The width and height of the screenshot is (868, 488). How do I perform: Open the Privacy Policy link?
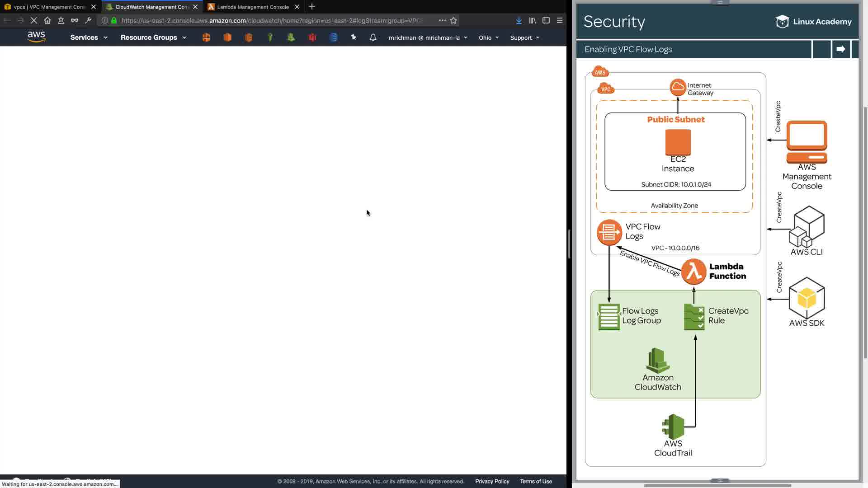[x=492, y=481]
